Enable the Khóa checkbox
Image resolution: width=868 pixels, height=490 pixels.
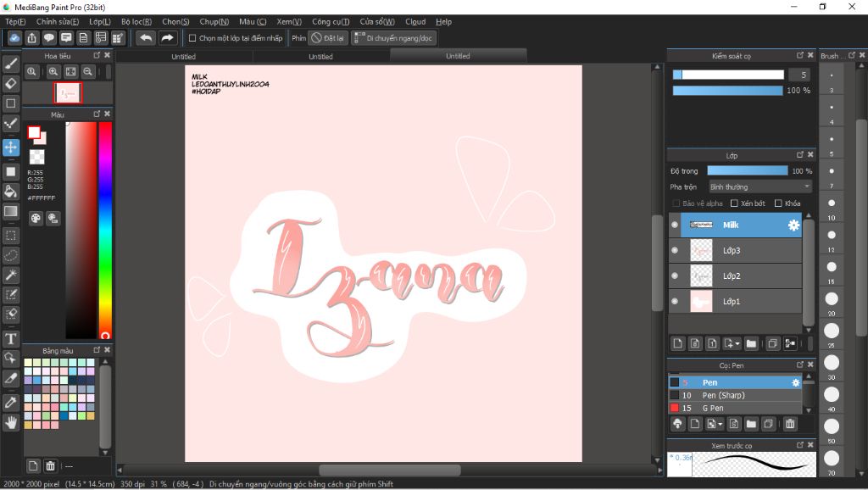[x=778, y=203]
